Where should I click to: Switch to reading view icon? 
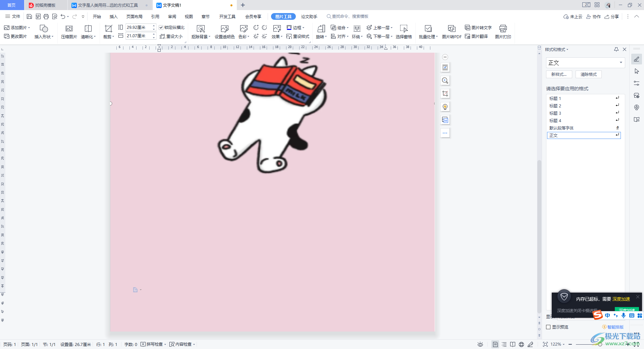click(513, 344)
